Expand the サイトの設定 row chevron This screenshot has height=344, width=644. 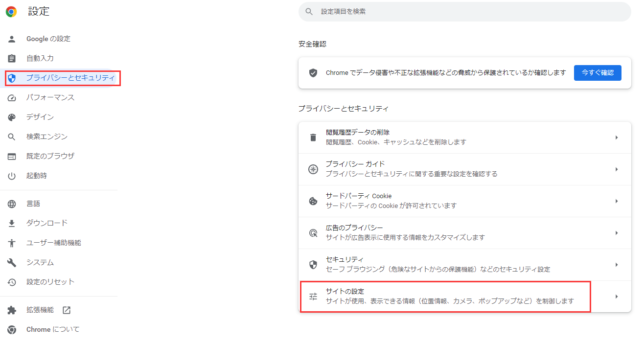click(x=617, y=297)
